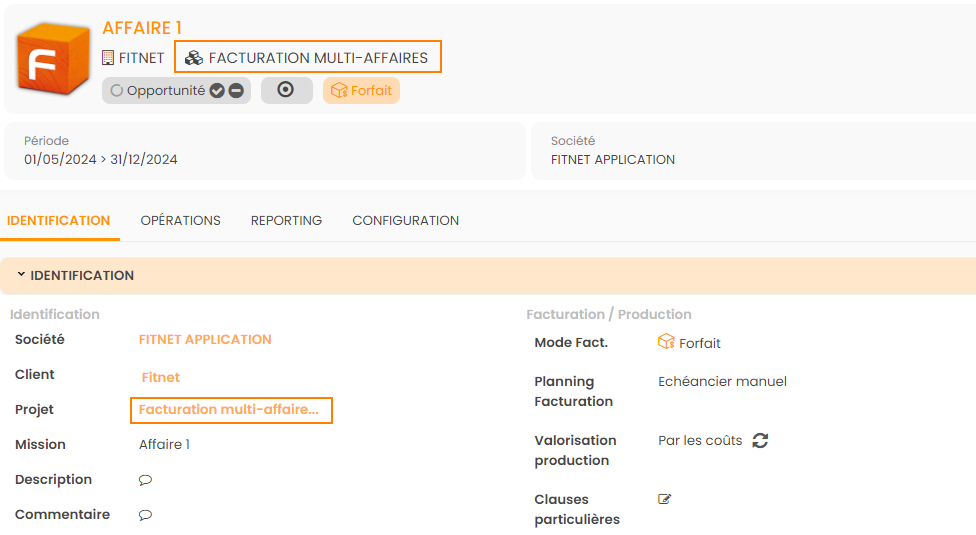This screenshot has width=976, height=535.
Task: Open the Facturation multi-affaire project link
Action: (x=229, y=409)
